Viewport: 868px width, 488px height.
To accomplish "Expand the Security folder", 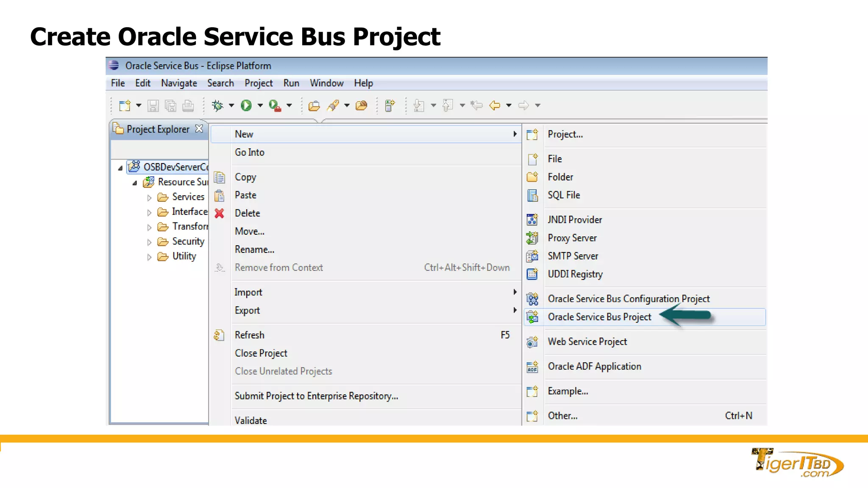I will coord(149,242).
